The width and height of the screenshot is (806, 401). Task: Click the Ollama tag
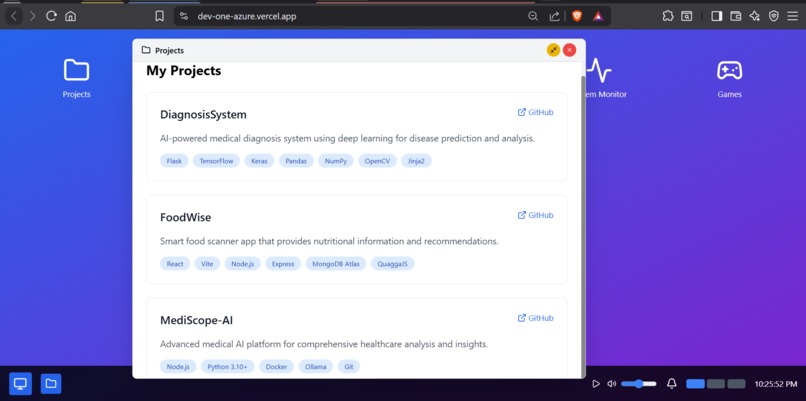pos(316,367)
